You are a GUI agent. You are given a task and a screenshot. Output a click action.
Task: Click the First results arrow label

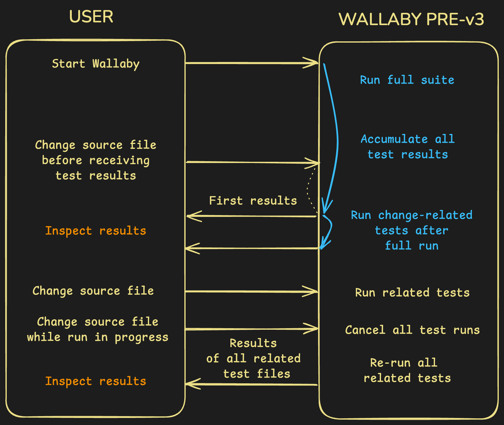[x=253, y=201]
